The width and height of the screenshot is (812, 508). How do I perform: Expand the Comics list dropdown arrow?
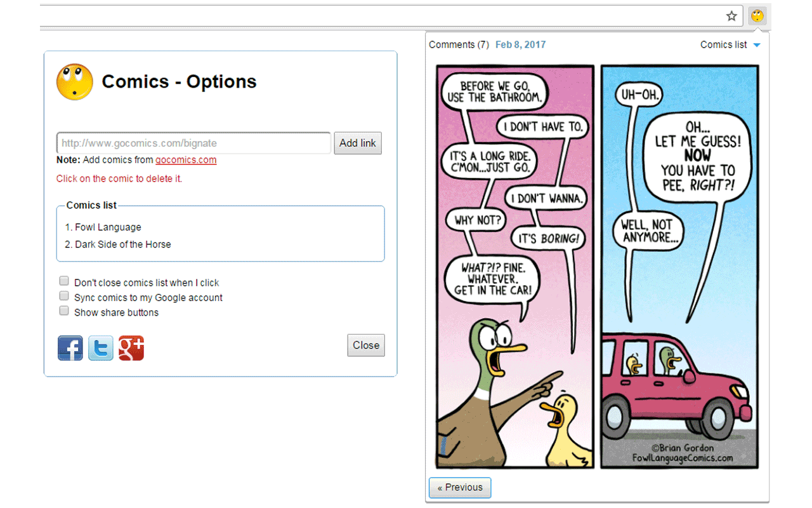click(x=756, y=45)
